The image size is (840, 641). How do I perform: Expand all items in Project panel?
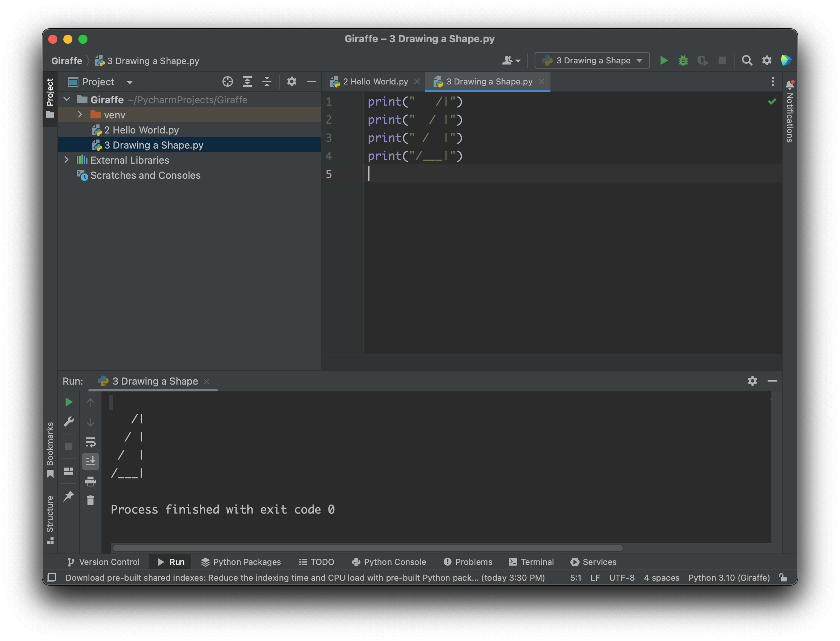coord(247,82)
